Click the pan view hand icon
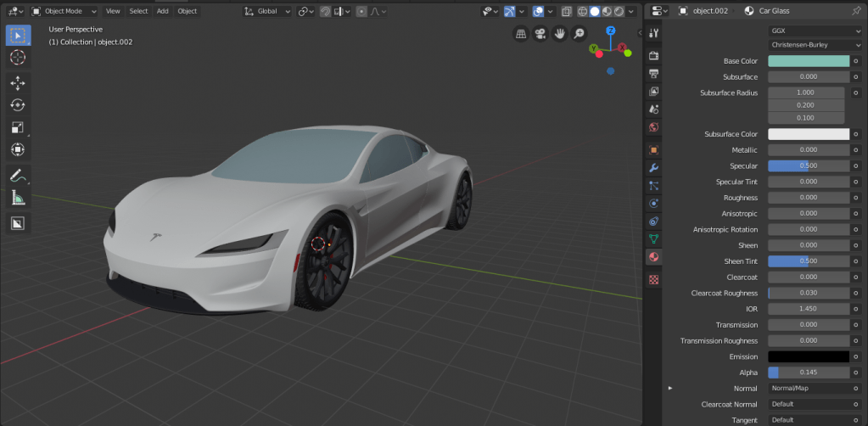Screen dimensions: 868x426 560,34
